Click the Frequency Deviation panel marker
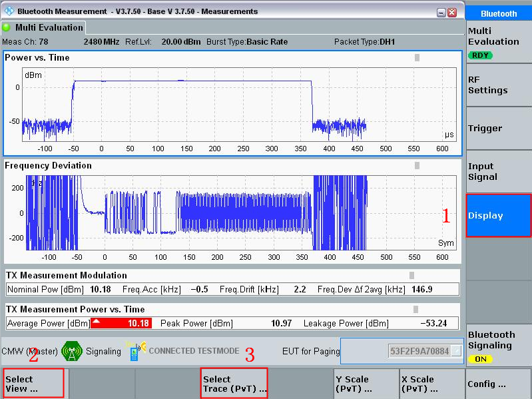Viewport: 532px width, 399px height. [x=417, y=165]
